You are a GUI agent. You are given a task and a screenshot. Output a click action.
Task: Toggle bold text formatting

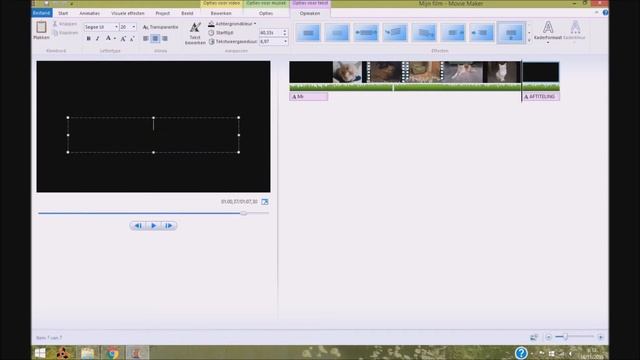click(89, 38)
